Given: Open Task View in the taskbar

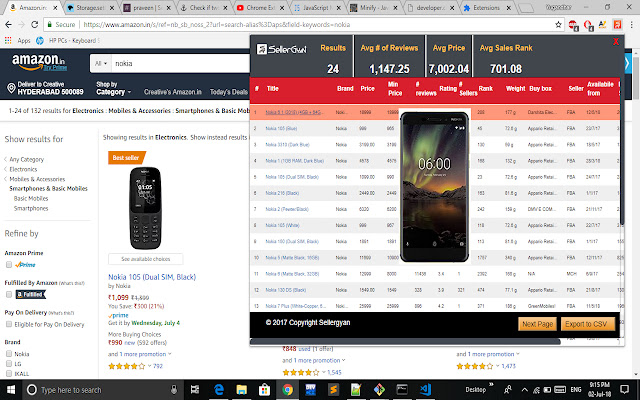Looking at the screenshot, I should pos(195,390).
